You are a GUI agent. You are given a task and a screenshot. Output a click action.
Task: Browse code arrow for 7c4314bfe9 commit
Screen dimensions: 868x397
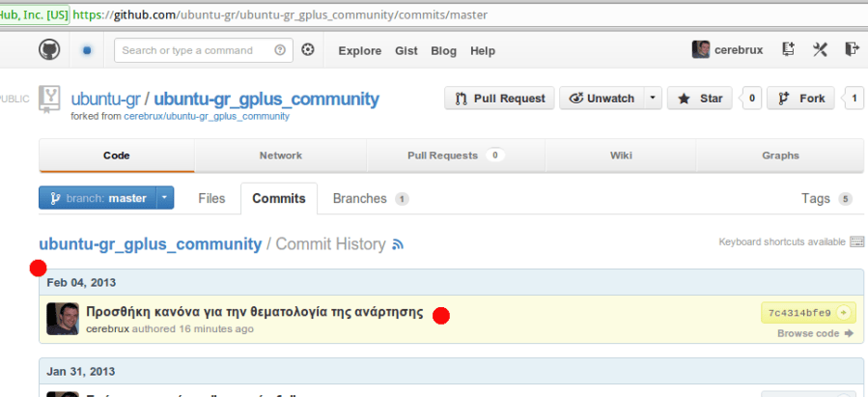(x=850, y=333)
